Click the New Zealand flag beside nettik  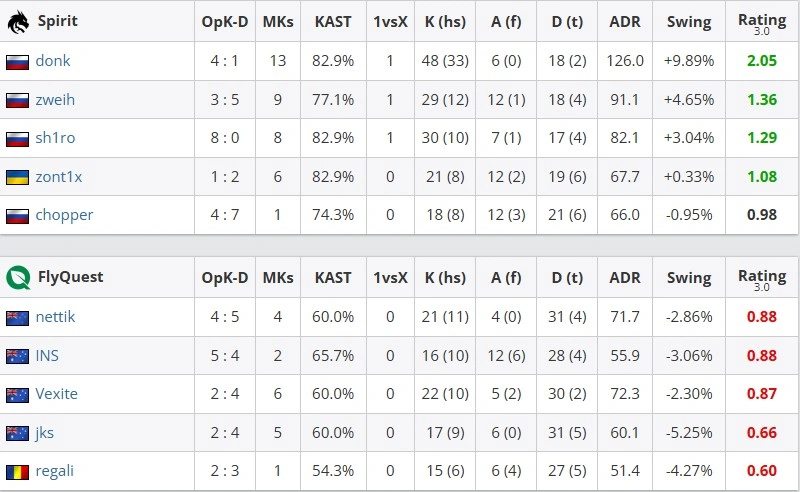tap(17, 318)
